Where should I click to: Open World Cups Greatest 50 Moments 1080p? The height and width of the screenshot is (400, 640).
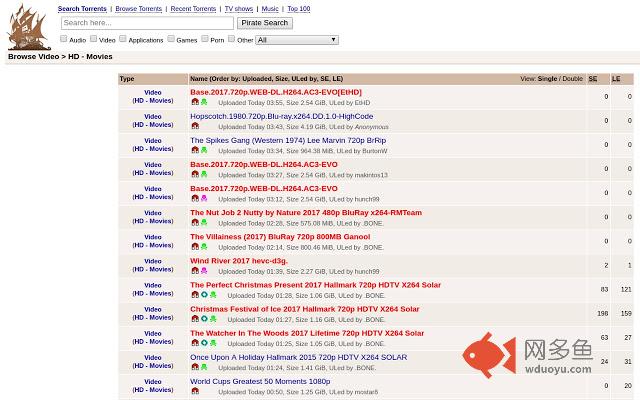point(260,381)
